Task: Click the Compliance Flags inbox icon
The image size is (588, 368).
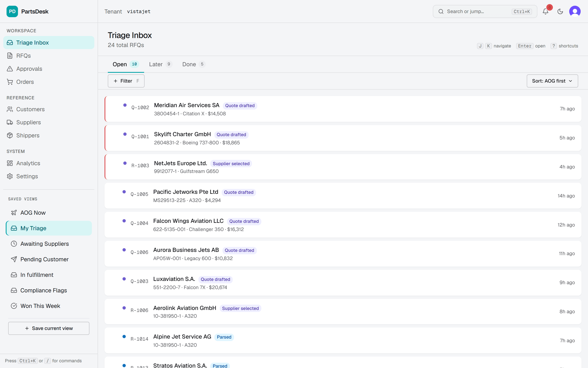Action: click(x=14, y=290)
